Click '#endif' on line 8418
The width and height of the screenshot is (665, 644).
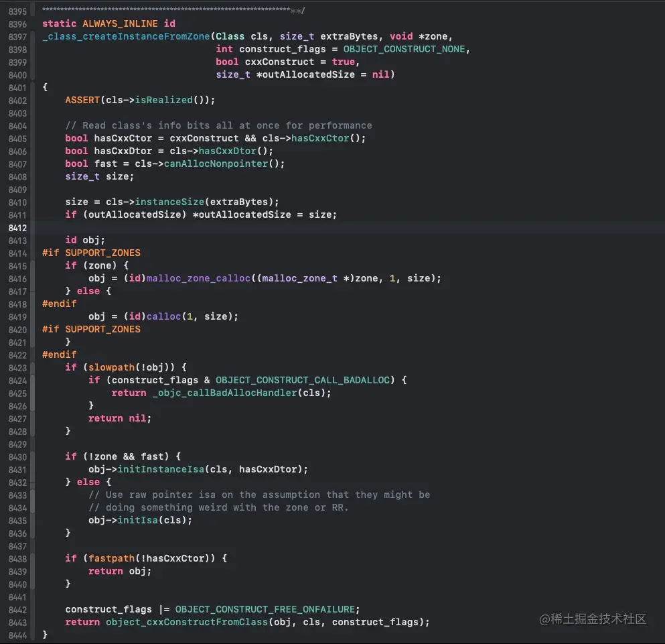(x=60, y=304)
